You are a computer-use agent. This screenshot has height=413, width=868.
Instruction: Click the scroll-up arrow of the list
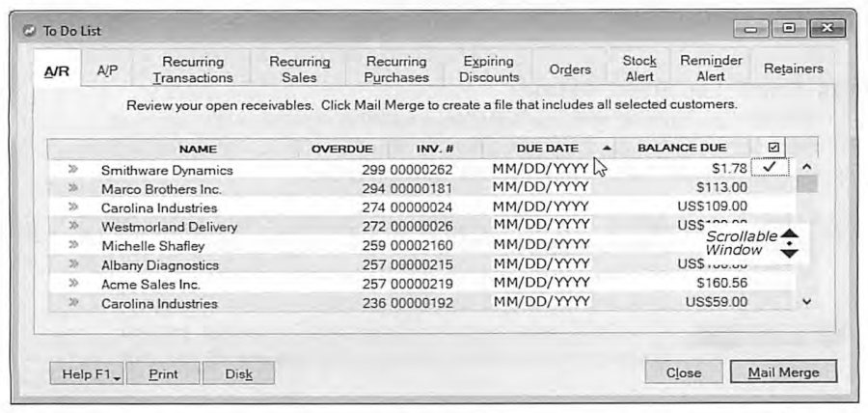point(806,166)
